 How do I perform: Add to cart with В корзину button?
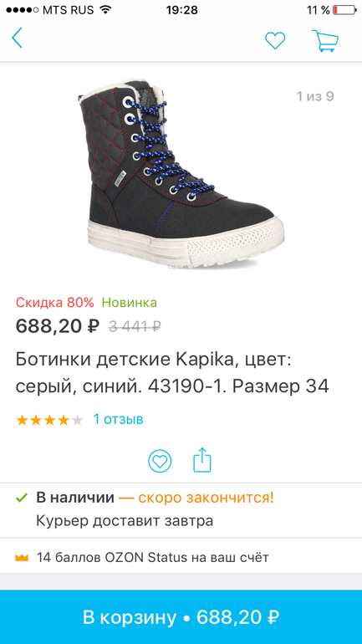click(x=181, y=617)
